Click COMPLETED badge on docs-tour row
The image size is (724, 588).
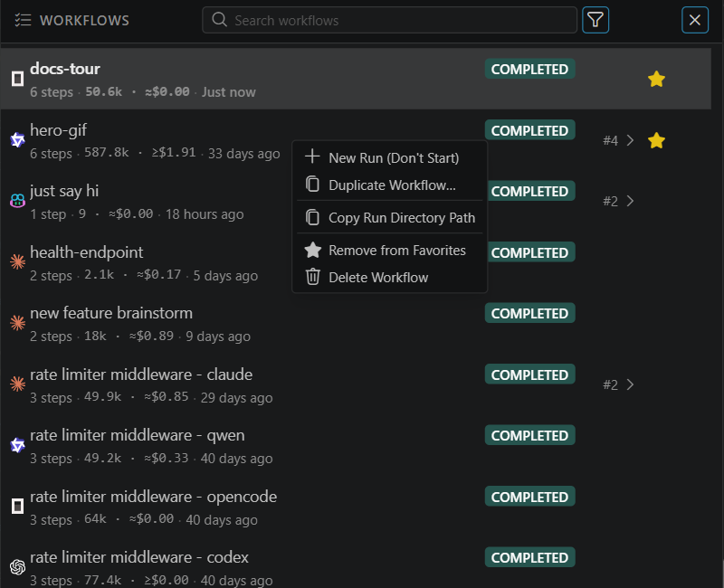(x=529, y=69)
